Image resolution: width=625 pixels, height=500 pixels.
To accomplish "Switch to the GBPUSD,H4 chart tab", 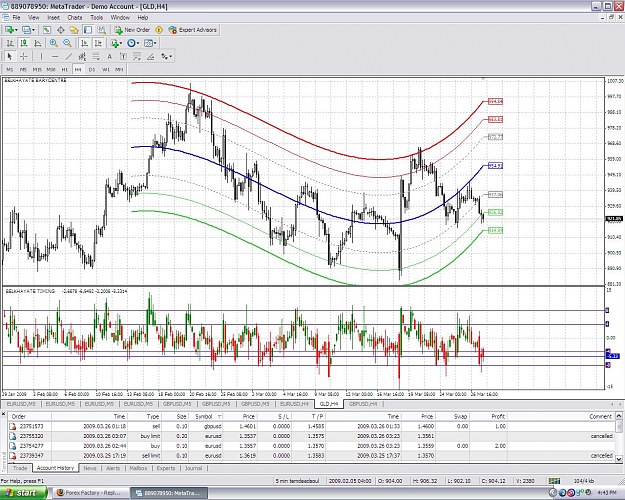I will click(x=363, y=404).
